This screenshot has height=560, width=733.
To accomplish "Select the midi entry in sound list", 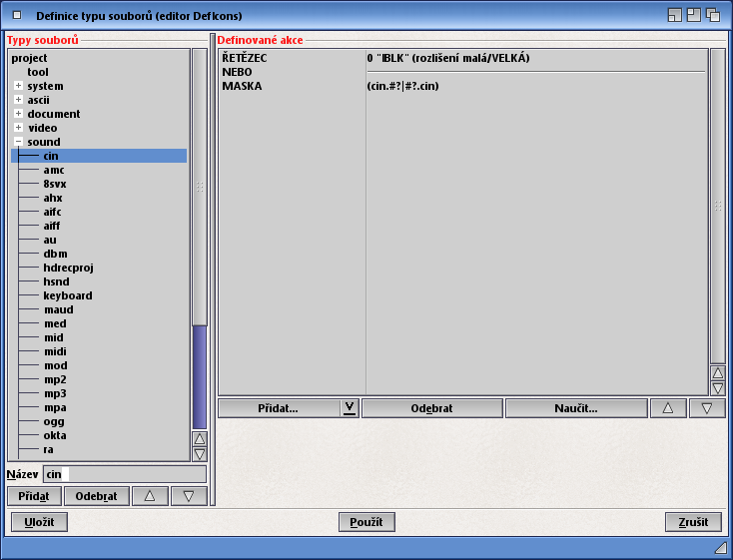I will click(55, 351).
